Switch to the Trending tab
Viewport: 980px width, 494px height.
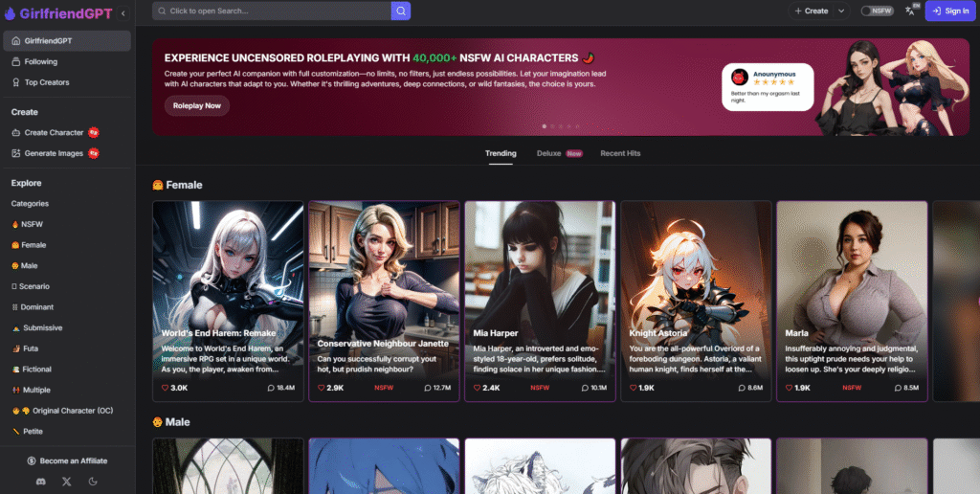(501, 153)
